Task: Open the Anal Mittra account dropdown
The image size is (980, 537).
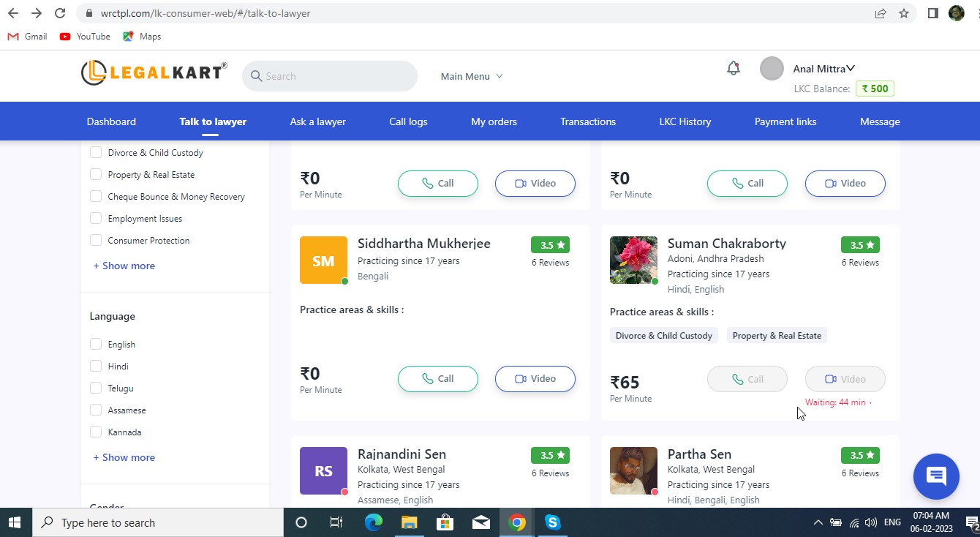Action: tap(824, 69)
